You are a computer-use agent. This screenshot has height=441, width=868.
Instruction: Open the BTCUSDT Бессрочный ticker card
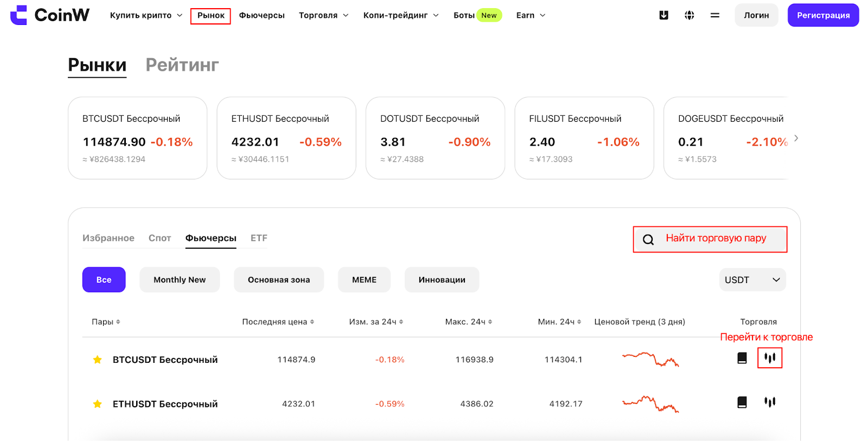click(x=138, y=138)
